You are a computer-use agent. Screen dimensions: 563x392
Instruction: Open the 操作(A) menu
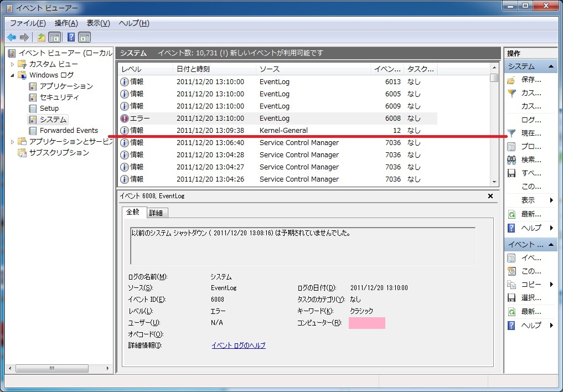coord(66,23)
